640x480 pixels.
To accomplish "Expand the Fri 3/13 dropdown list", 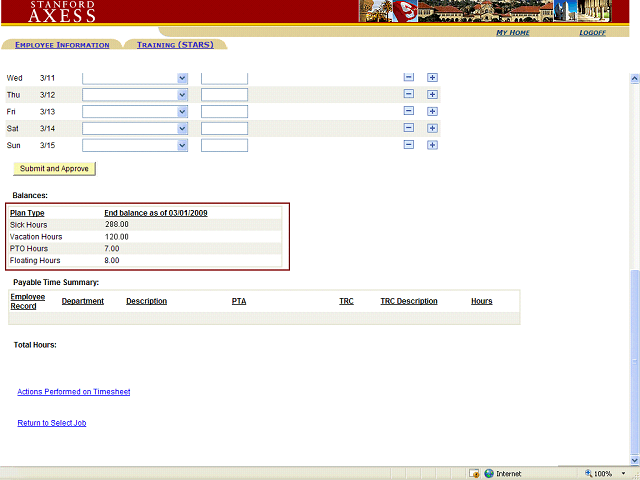I will [x=182, y=111].
